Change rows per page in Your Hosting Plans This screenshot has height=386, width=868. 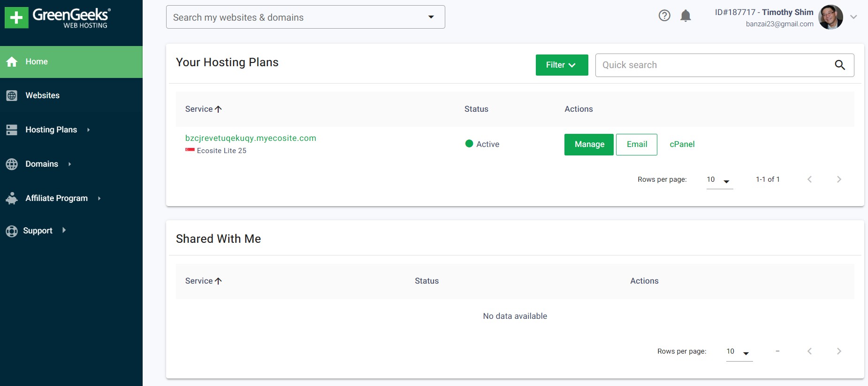click(x=719, y=180)
